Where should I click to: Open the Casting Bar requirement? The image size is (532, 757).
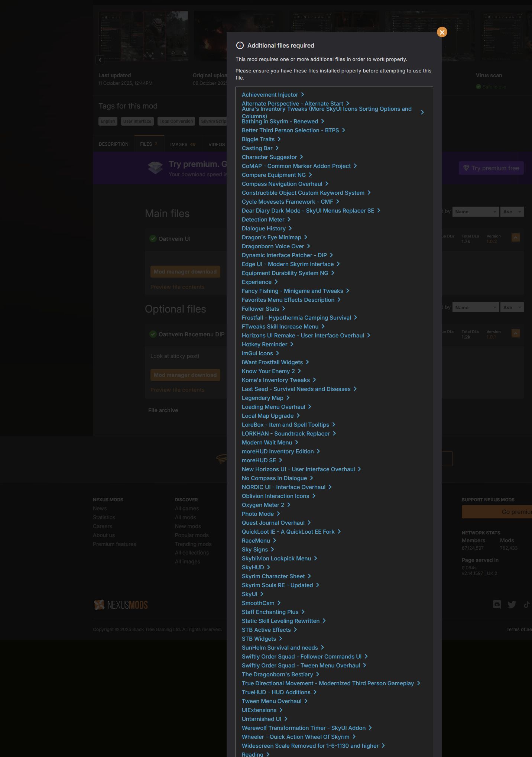click(257, 148)
